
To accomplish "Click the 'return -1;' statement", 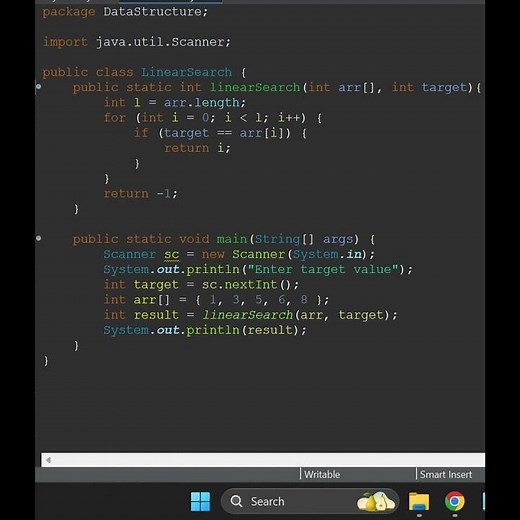I will [141, 194].
